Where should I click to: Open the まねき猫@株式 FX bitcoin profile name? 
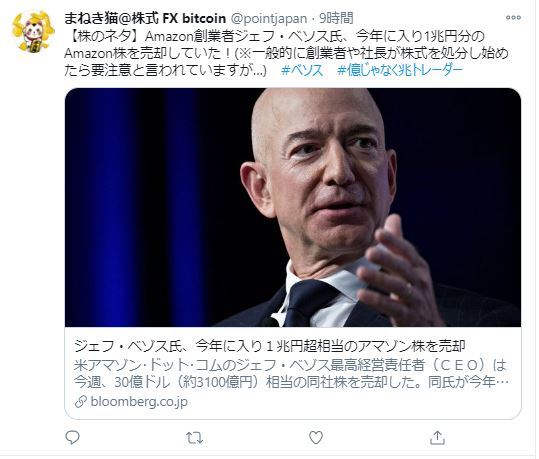[145, 18]
